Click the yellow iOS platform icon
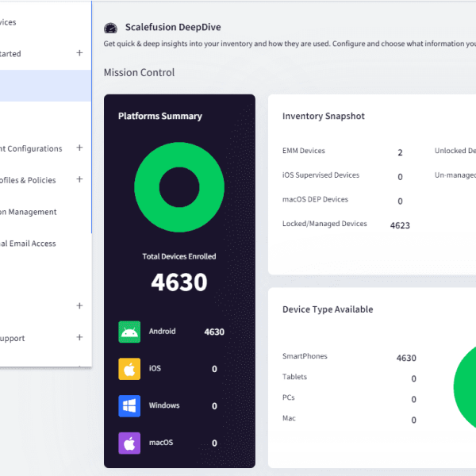The image size is (476, 476). (129, 369)
